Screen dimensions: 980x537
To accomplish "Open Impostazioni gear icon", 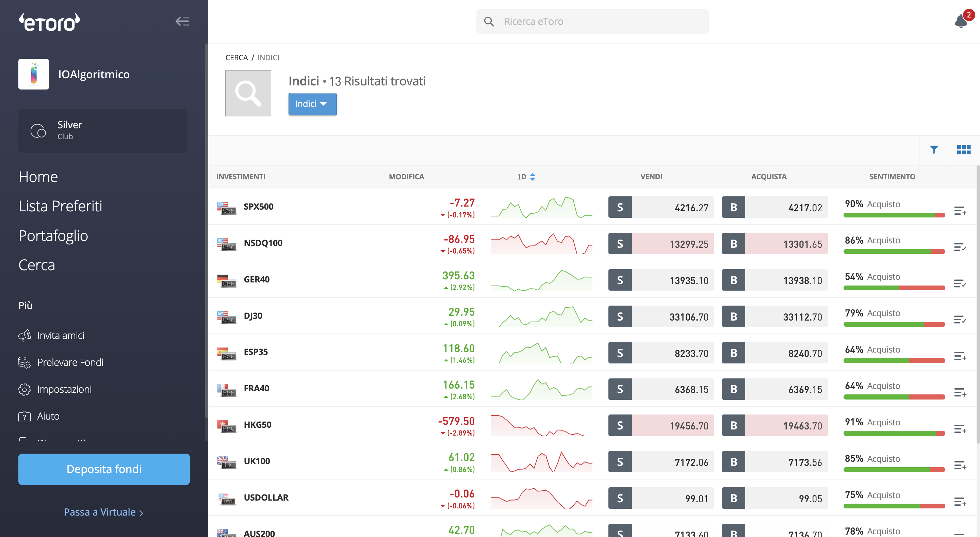I will pos(24,389).
